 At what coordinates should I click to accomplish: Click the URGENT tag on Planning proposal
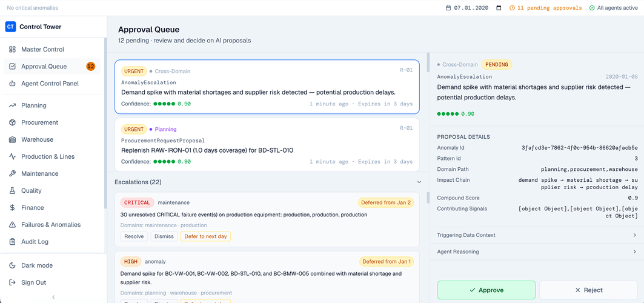(133, 129)
